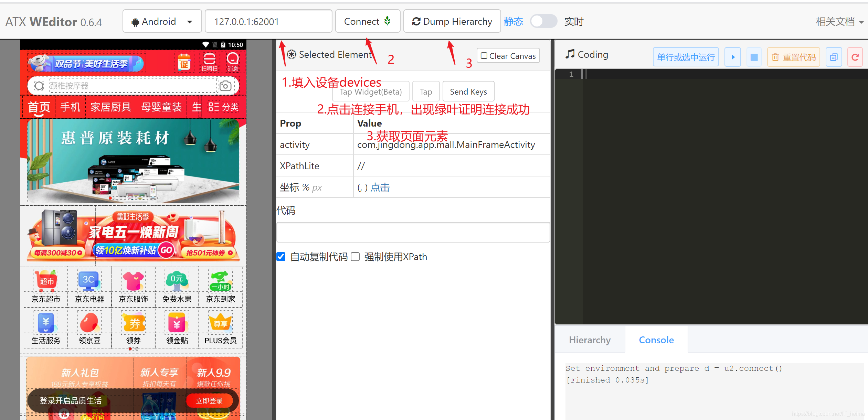
Task: Click 单行或选中运行 button
Action: (x=686, y=57)
